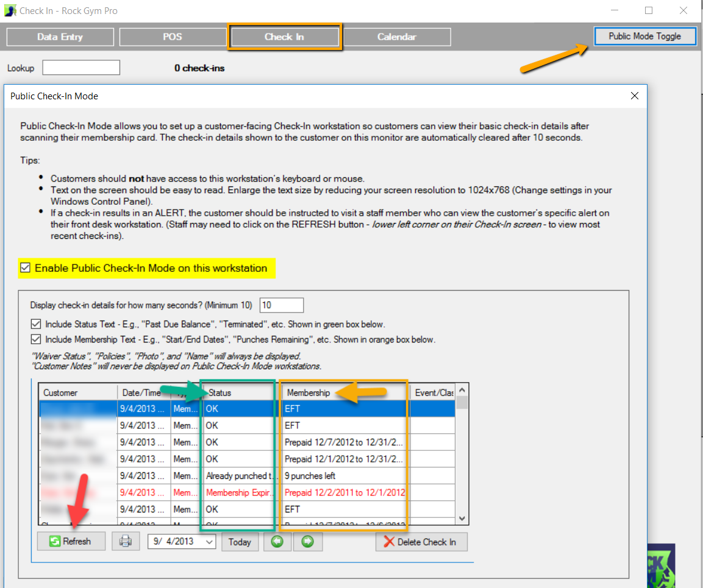Select 'Prepaid 12/1/2012 to 12/31/2...' cell
703x588 pixels.
[x=344, y=459]
